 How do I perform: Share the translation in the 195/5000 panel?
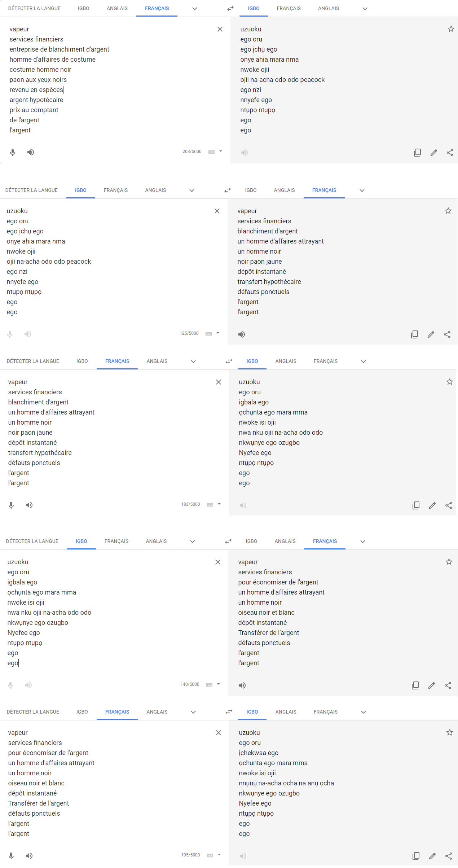[449, 856]
